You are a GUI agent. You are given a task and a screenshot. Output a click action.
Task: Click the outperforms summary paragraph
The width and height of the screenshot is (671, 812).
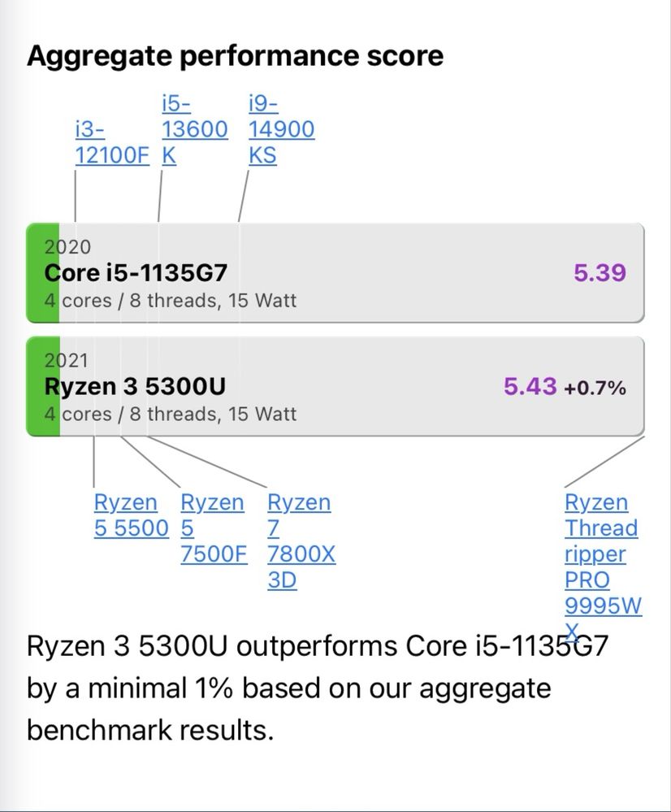pos(317,688)
